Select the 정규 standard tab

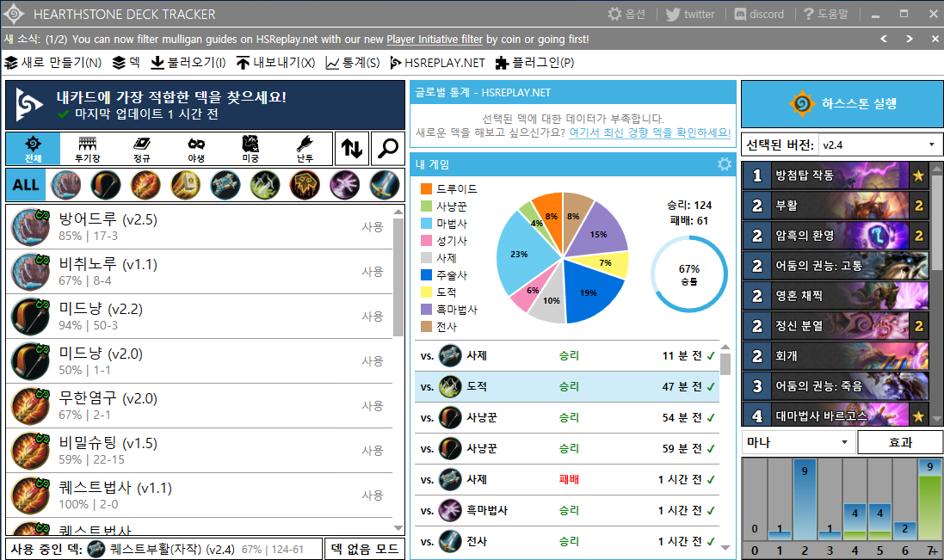141,149
